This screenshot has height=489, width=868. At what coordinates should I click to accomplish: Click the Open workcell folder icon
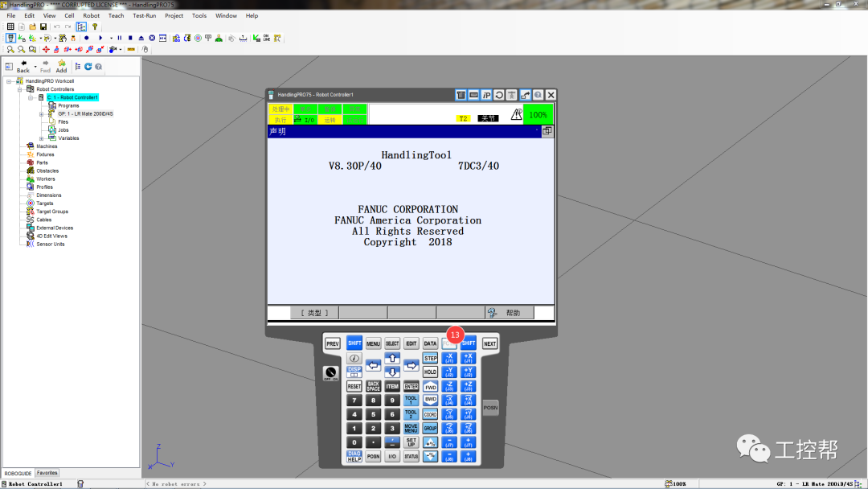(33, 27)
